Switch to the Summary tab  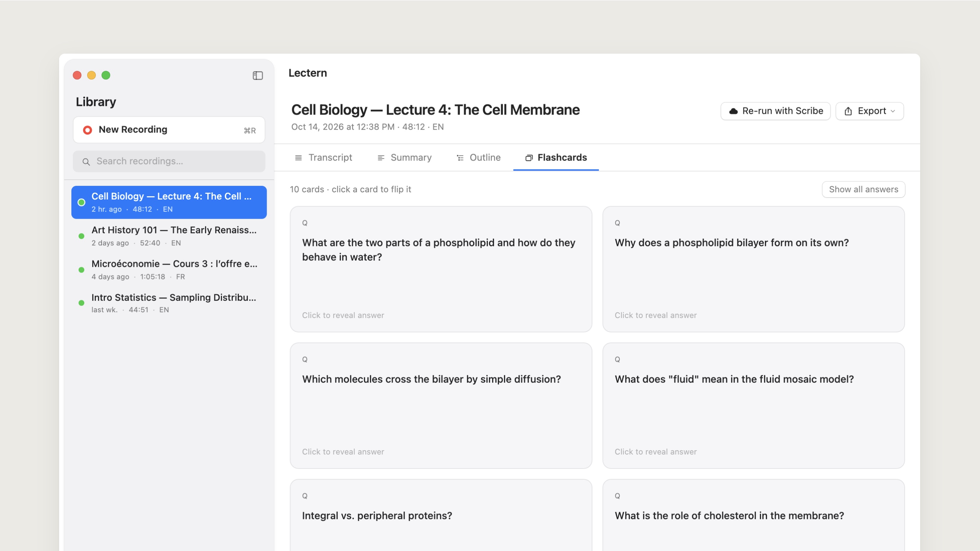click(404, 157)
